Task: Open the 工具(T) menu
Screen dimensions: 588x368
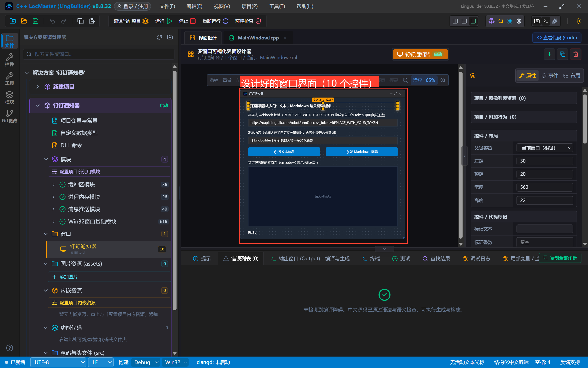Action: pyautogui.click(x=277, y=6)
